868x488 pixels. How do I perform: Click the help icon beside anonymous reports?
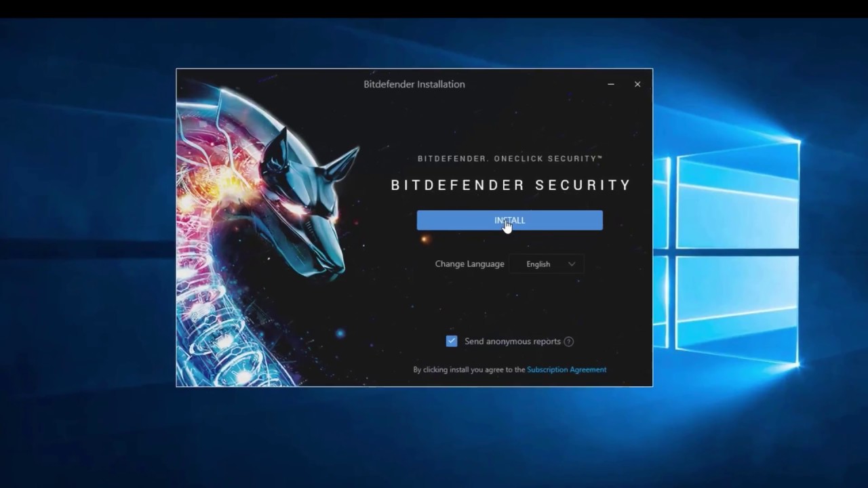pyautogui.click(x=569, y=342)
